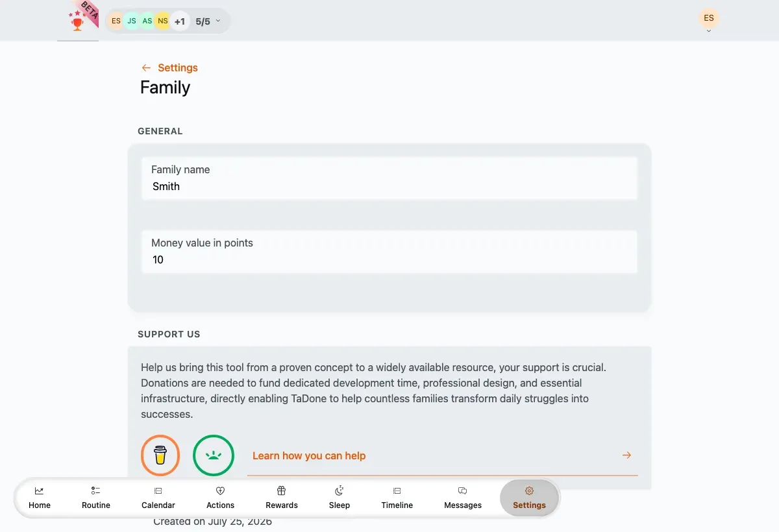Click the TaDone trophy logo

78,21
